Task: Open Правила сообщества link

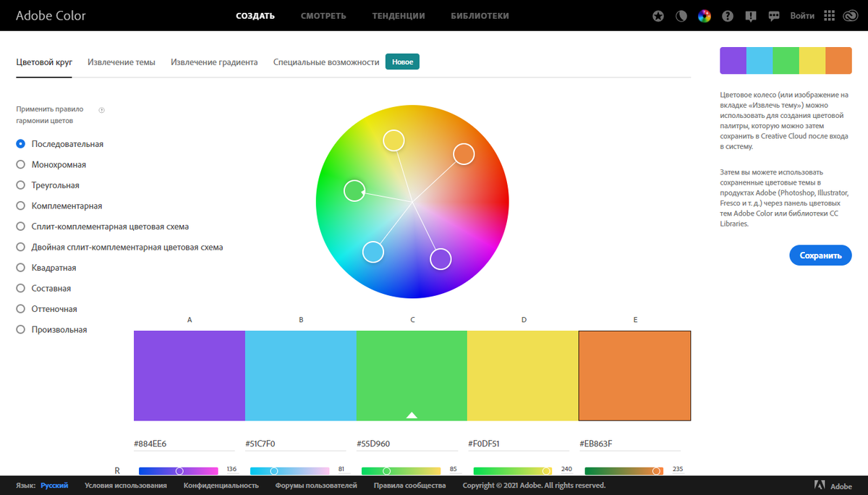Action: tap(409, 486)
